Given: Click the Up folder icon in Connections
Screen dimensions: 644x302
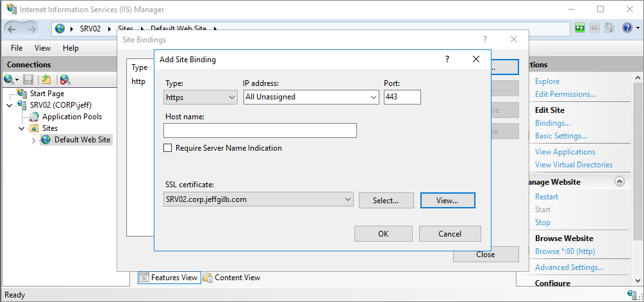Looking at the screenshot, I should click(x=46, y=80).
